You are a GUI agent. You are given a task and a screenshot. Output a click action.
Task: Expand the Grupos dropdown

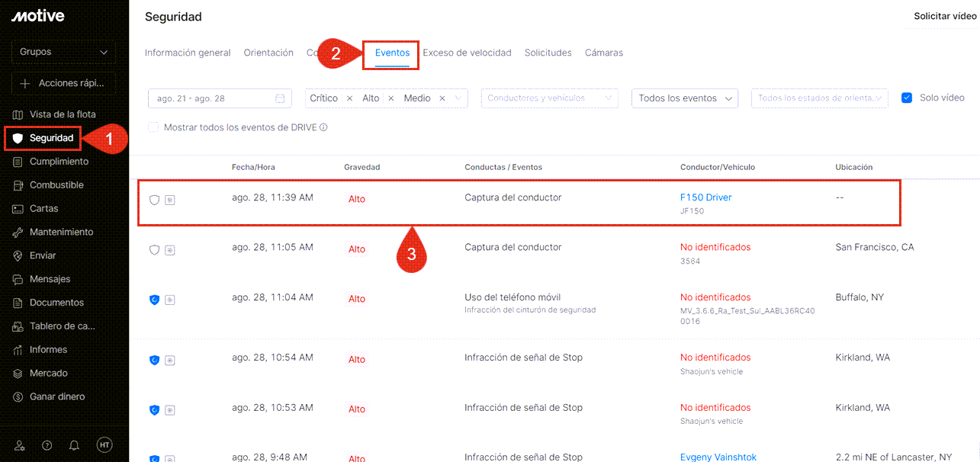click(x=63, y=52)
